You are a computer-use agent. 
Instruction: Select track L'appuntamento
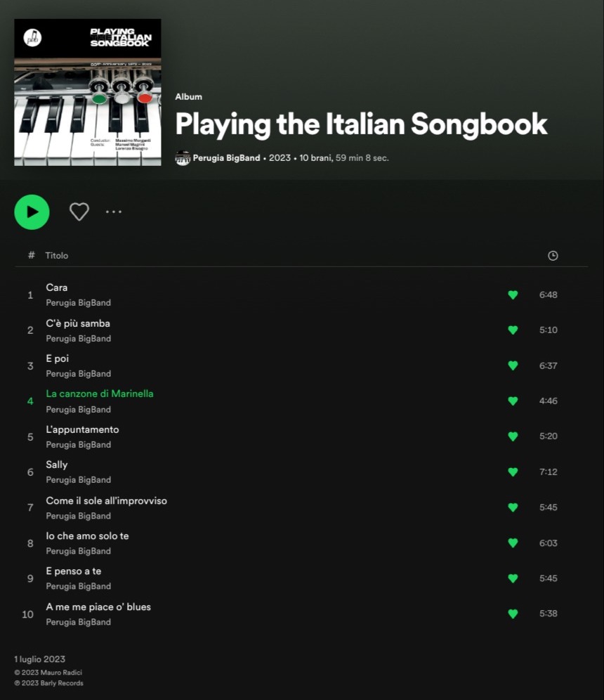pos(83,429)
